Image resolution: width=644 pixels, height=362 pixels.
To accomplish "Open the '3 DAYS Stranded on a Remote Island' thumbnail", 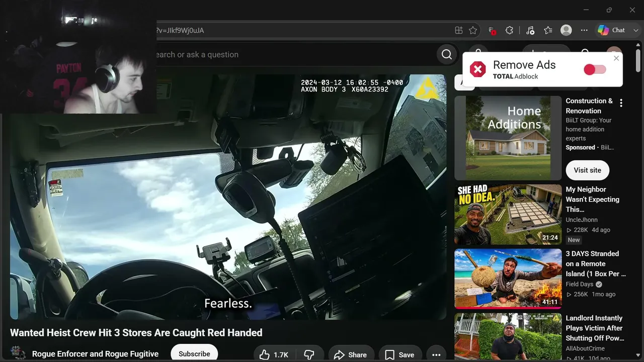I will click(508, 279).
